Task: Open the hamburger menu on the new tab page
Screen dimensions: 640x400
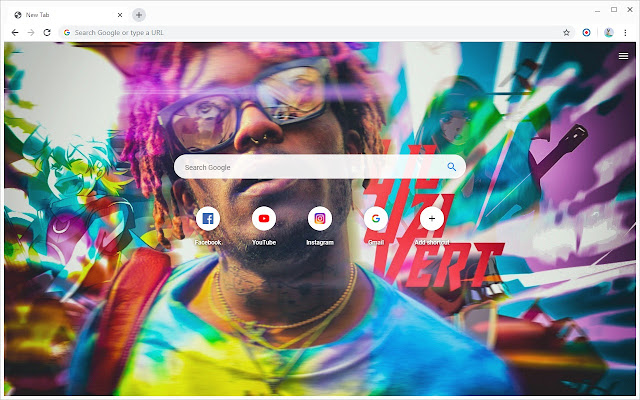Action: pos(623,56)
